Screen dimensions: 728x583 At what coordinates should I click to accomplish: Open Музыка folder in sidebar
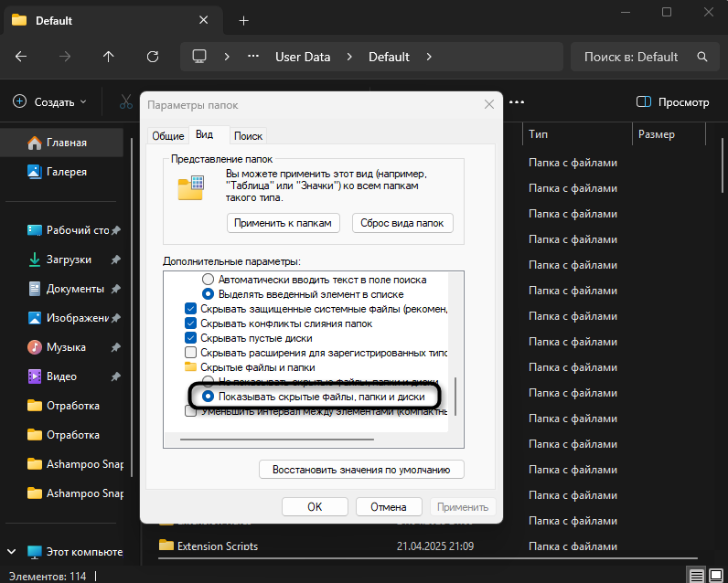coord(66,347)
